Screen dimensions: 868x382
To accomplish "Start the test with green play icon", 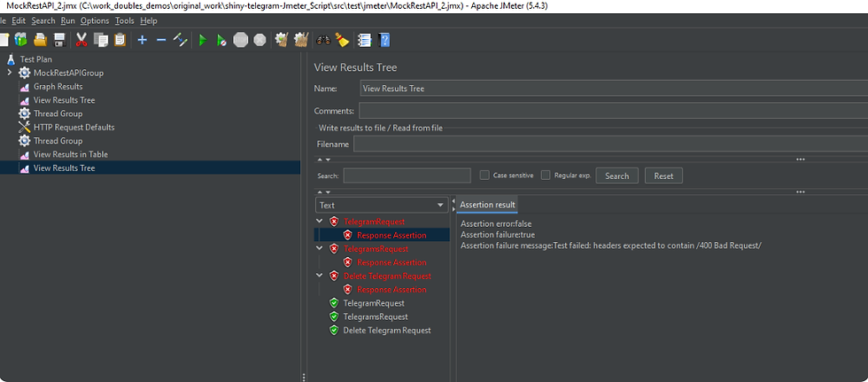I will click(x=203, y=40).
